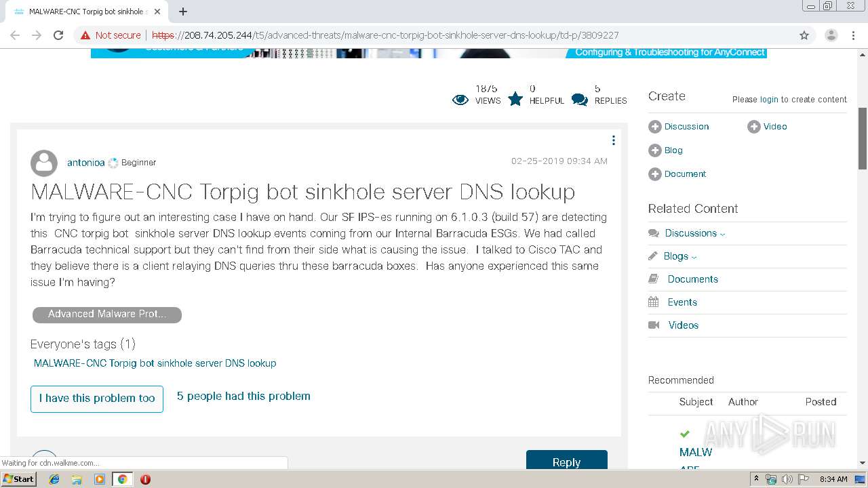Click the AnyConnect banner image

click(x=429, y=54)
